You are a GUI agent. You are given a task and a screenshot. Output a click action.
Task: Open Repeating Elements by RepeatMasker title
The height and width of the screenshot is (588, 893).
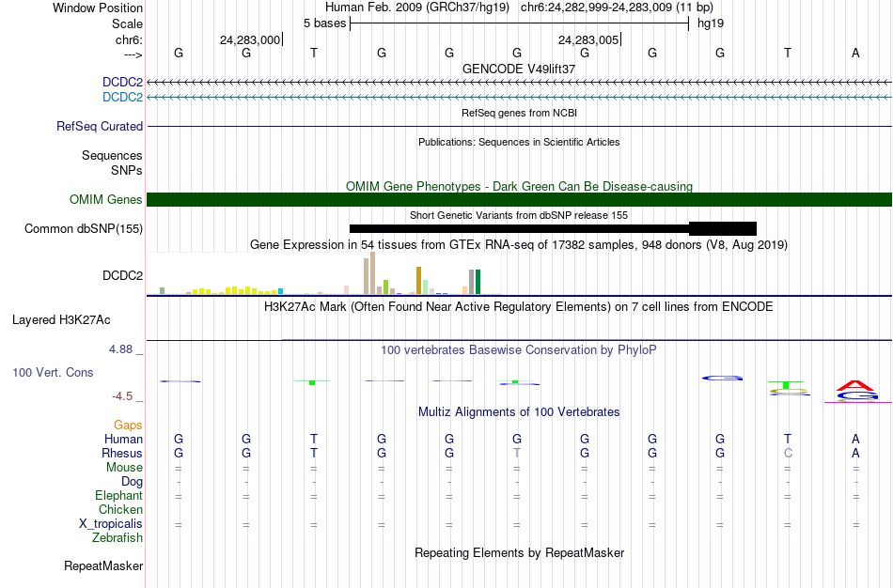click(520, 552)
